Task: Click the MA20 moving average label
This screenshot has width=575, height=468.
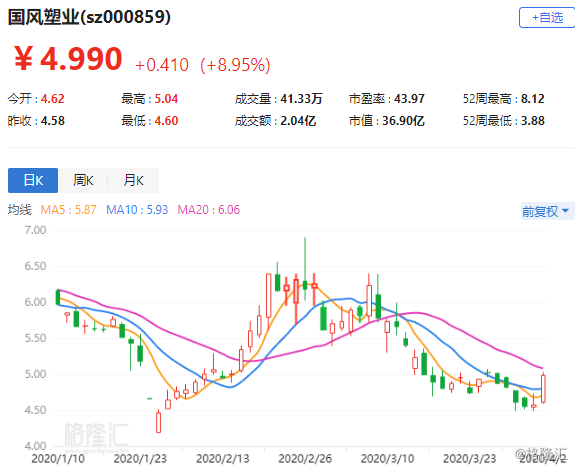Action: pos(209,210)
